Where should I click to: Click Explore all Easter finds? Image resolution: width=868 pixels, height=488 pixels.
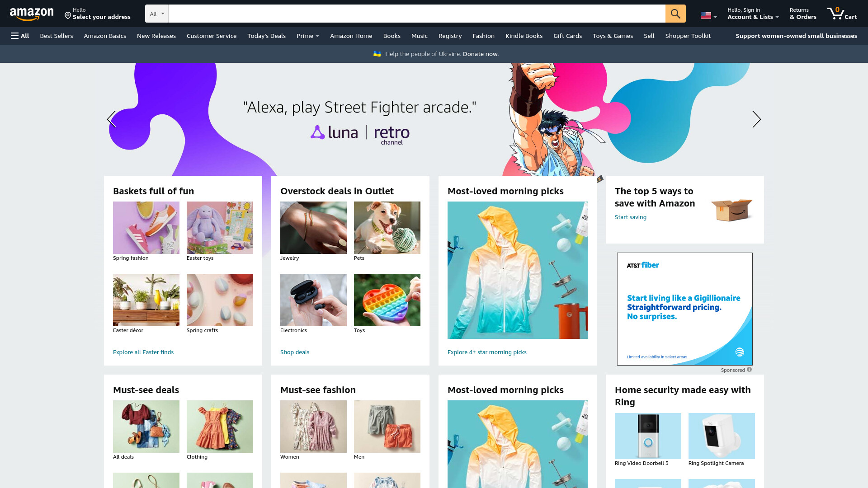143,352
